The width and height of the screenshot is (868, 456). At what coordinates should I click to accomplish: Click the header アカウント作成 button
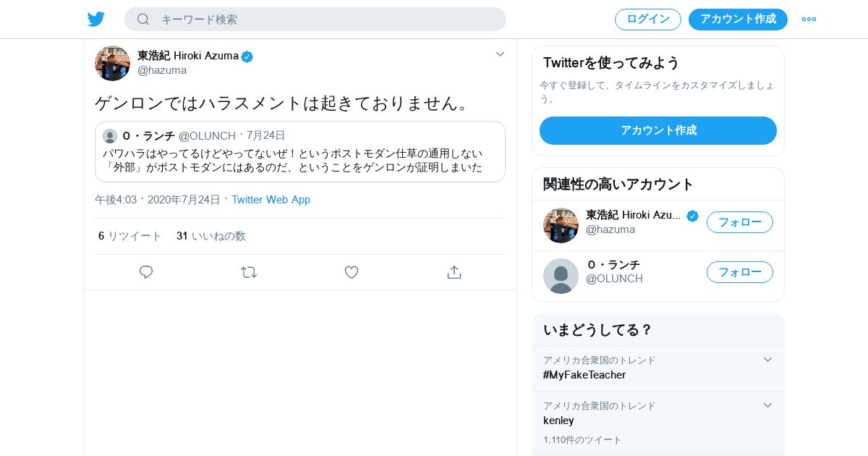point(738,19)
